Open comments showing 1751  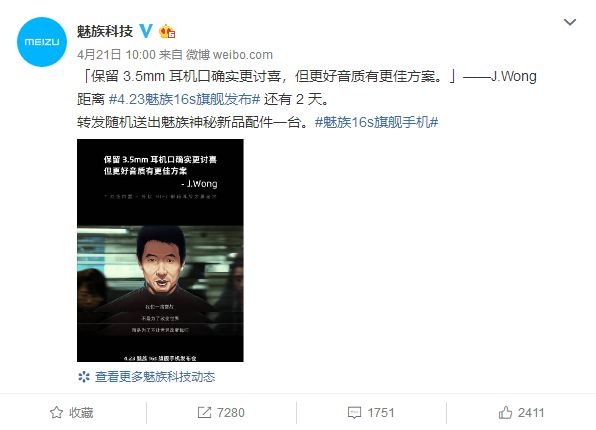tap(381, 413)
